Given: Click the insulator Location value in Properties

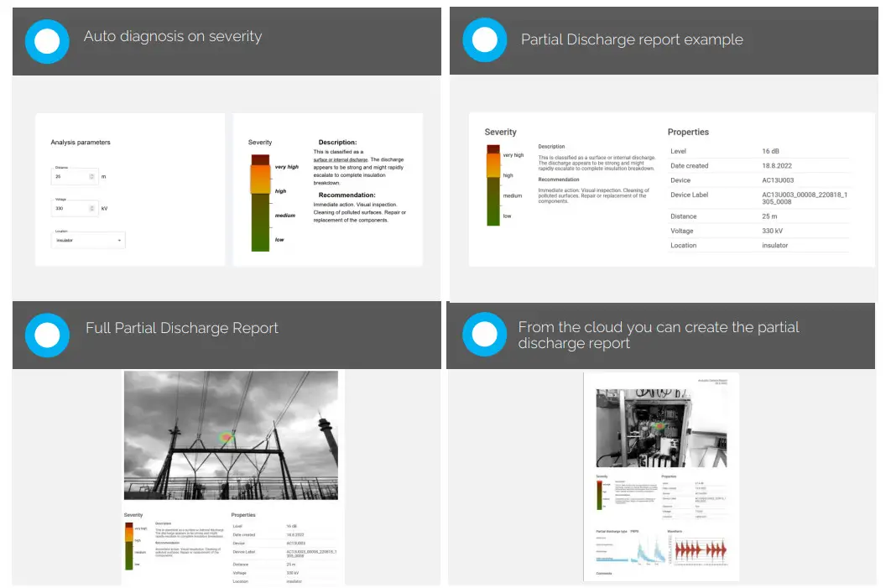Looking at the screenshot, I should click(775, 246).
